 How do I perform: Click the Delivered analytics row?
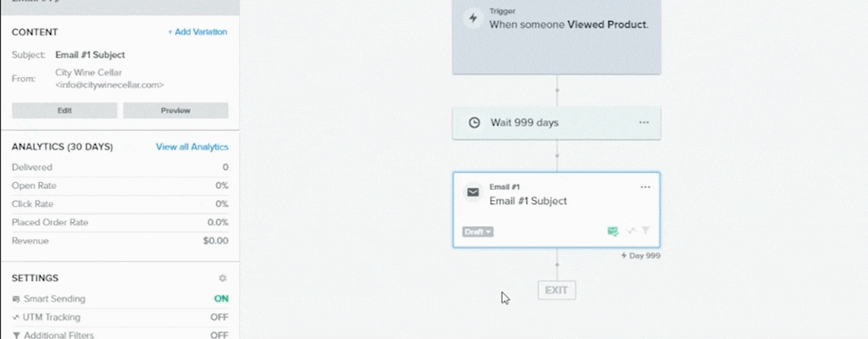(120, 167)
